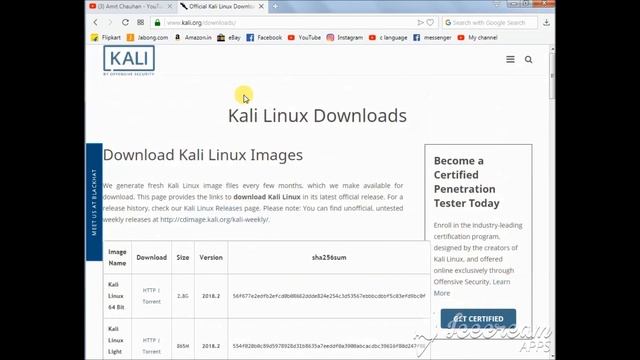Click the sha256sum column header
Viewport: 640px width, 360px height.
click(x=329, y=258)
